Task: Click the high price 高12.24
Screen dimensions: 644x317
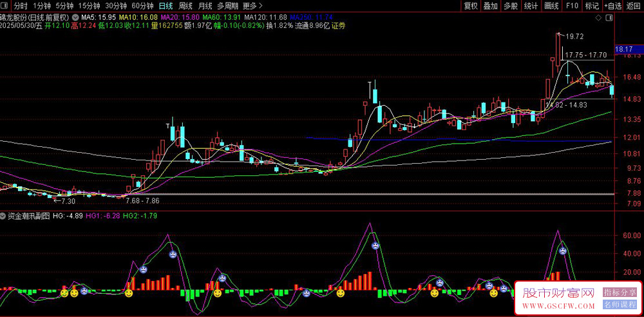Action: pos(84,26)
